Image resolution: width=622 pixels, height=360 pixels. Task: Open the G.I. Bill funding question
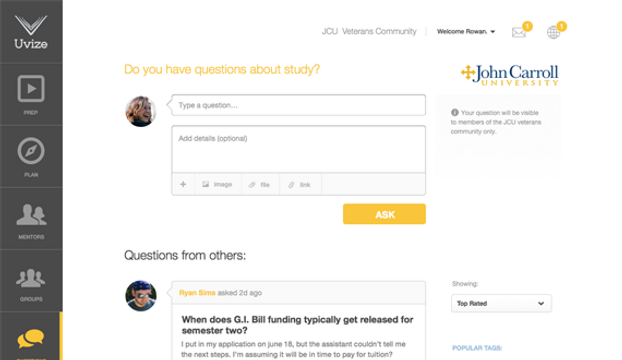pos(298,325)
